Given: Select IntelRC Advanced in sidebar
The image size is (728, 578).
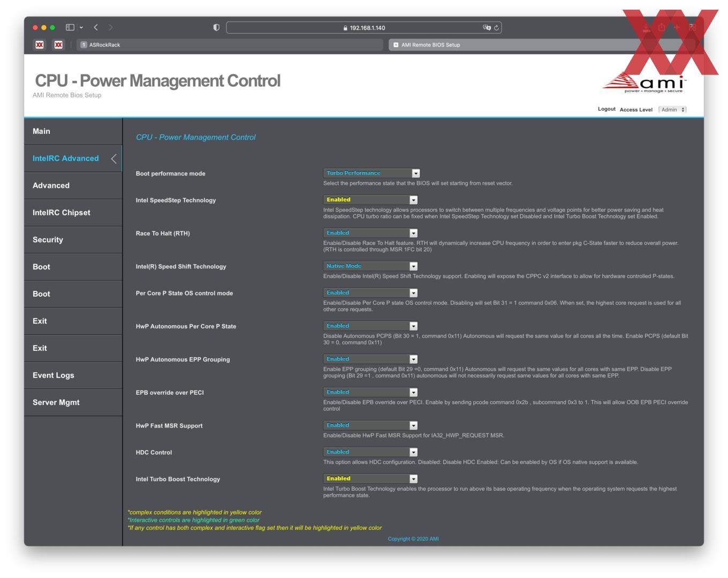Looking at the screenshot, I should [73, 159].
